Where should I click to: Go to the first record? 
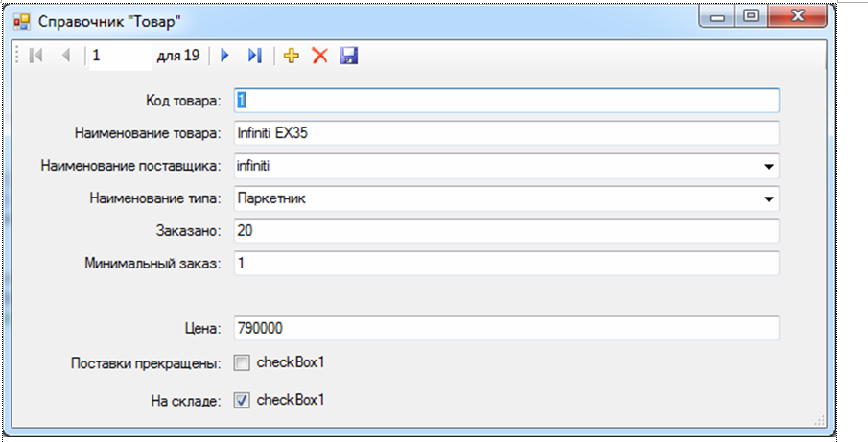[x=36, y=56]
